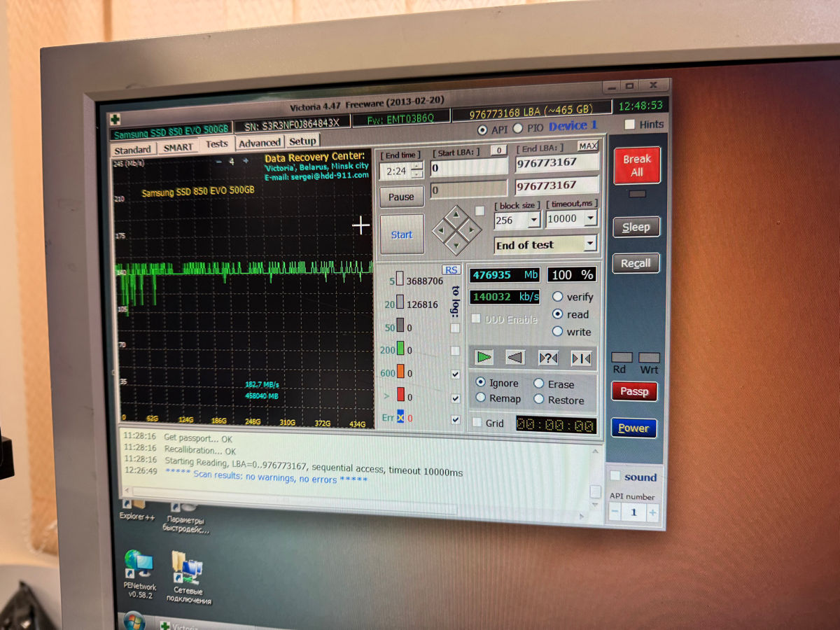Screen dimensions: 840x630
Task: Turn on the sound checkbox
Action: coord(615,476)
